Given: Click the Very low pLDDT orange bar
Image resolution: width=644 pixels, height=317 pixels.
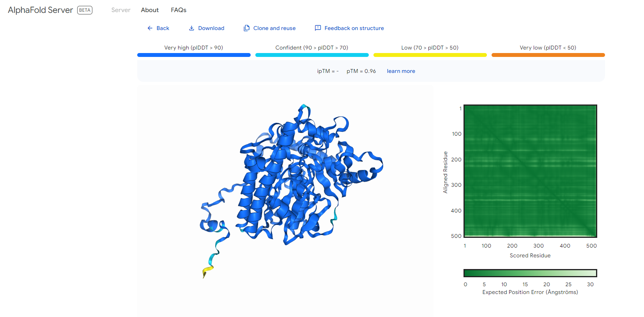Looking at the screenshot, I should 548,55.
